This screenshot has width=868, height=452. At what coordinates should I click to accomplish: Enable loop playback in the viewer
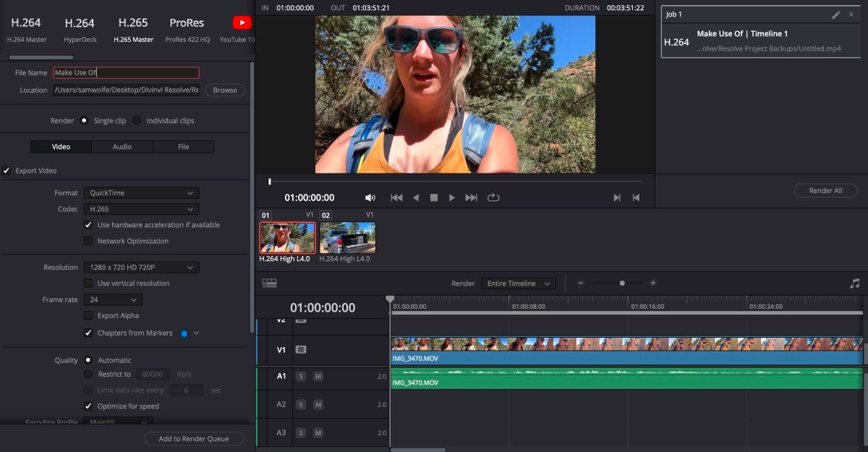pos(493,197)
